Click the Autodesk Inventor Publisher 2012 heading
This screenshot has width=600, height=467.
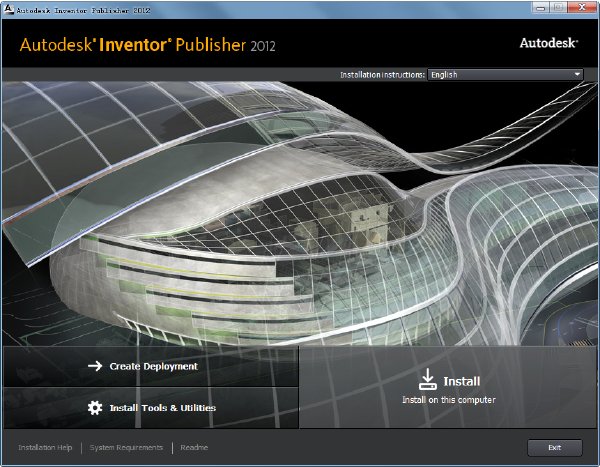click(x=148, y=45)
